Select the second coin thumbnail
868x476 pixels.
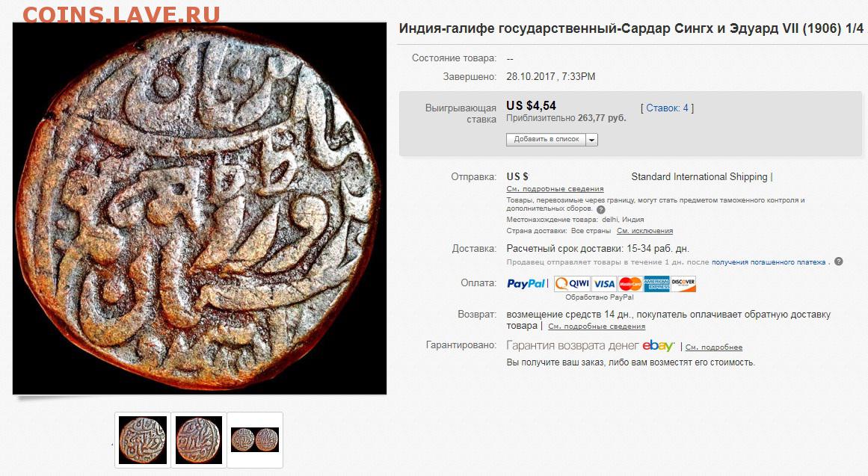pos(199,440)
